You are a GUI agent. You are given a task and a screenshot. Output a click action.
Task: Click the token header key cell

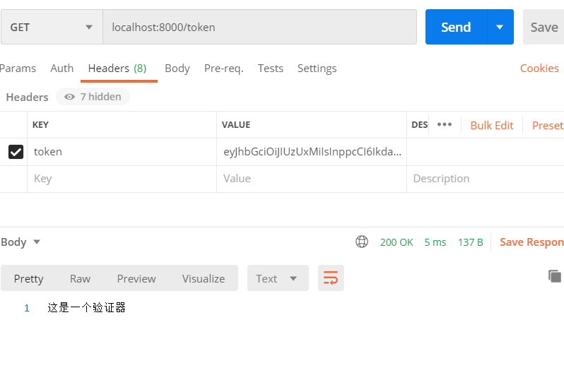(x=122, y=152)
